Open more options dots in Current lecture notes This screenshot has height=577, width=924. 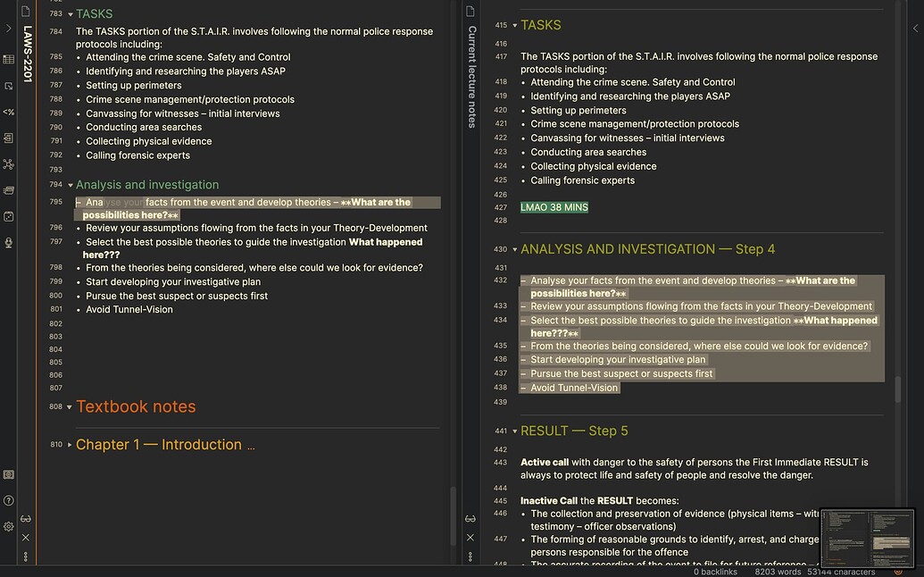point(470,556)
